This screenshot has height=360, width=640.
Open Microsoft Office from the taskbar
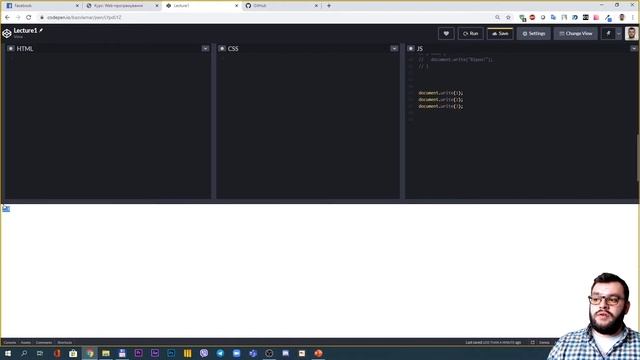tap(57, 353)
